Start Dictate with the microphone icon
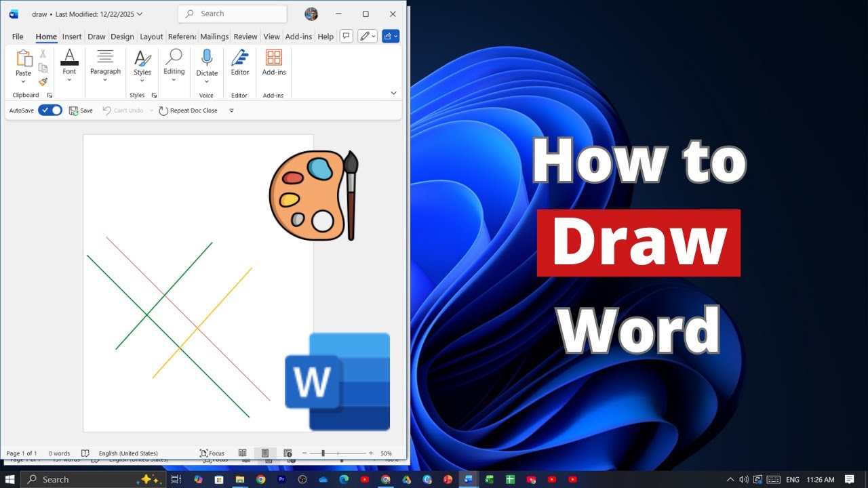Viewport: 868px width, 488px height. pyautogui.click(x=207, y=58)
